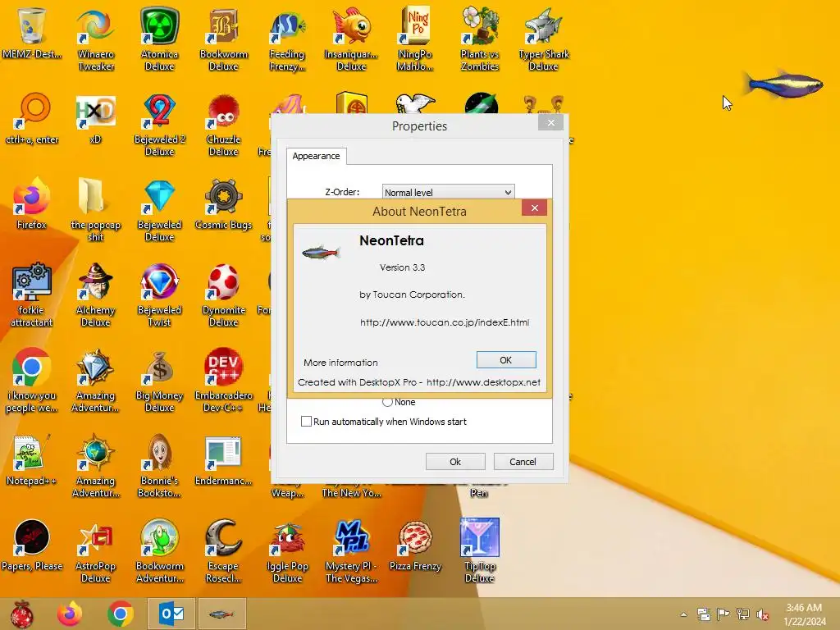The image size is (840, 630).
Task: Select the Mystery PI The Vegas shortcut
Action: 351,550
